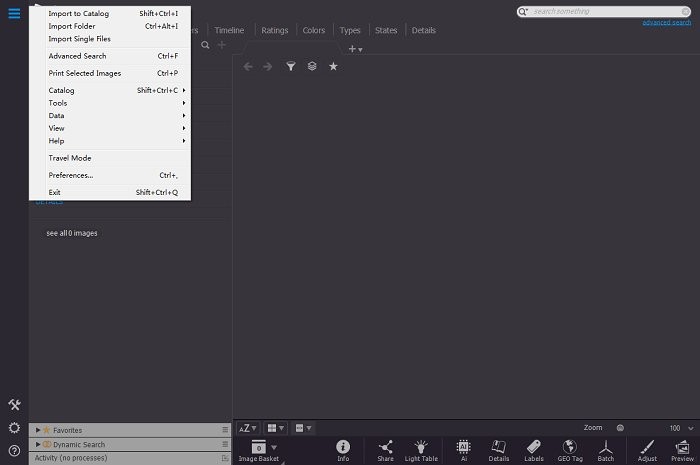This screenshot has width=700, height=465.
Task: Select Advanced Search in the menu
Action: [110, 56]
